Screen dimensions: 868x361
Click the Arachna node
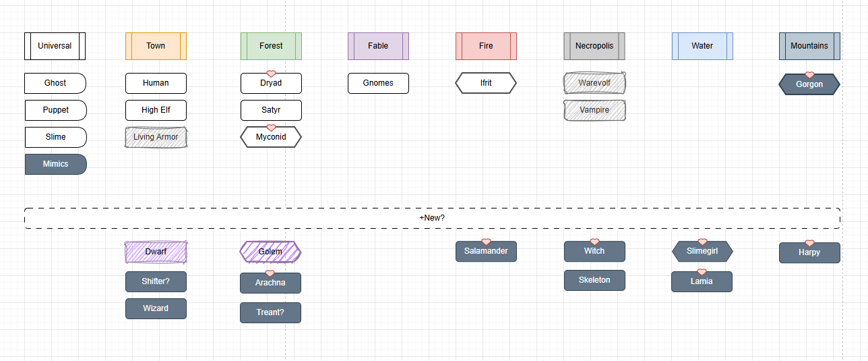coord(270,283)
